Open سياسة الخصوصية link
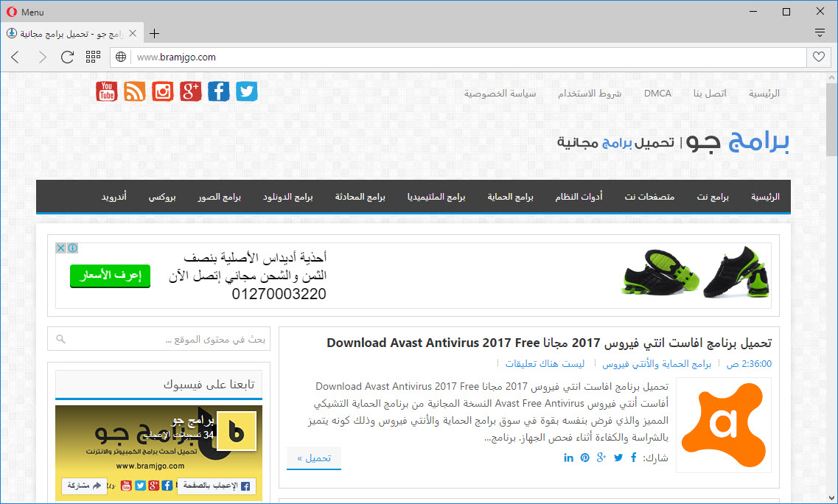 [x=500, y=94]
